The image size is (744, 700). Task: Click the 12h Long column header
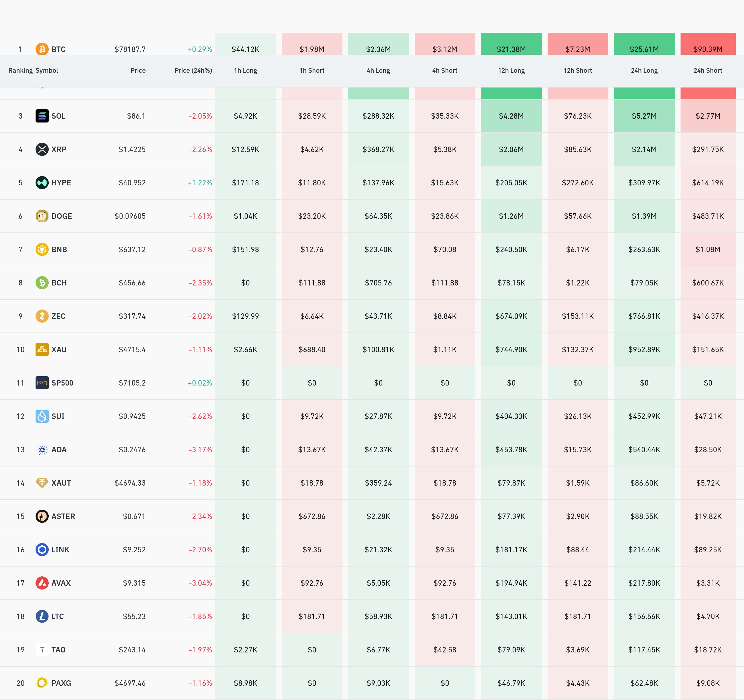pyautogui.click(x=511, y=70)
